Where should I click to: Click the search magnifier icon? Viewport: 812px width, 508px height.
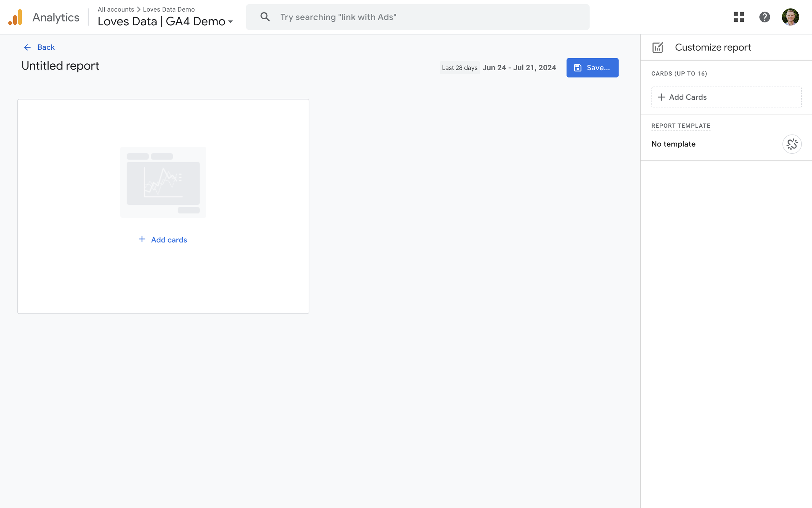(265, 17)
